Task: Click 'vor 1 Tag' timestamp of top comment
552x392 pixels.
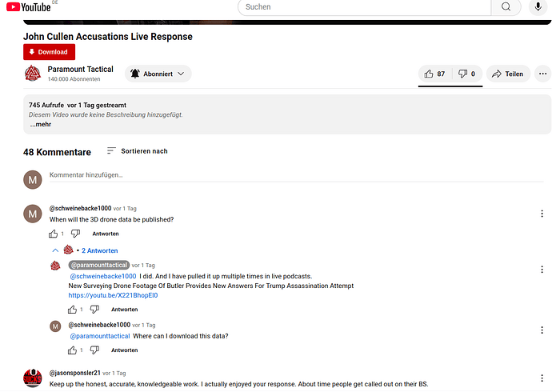Action: pyautogui.click(x=125, y=209)
